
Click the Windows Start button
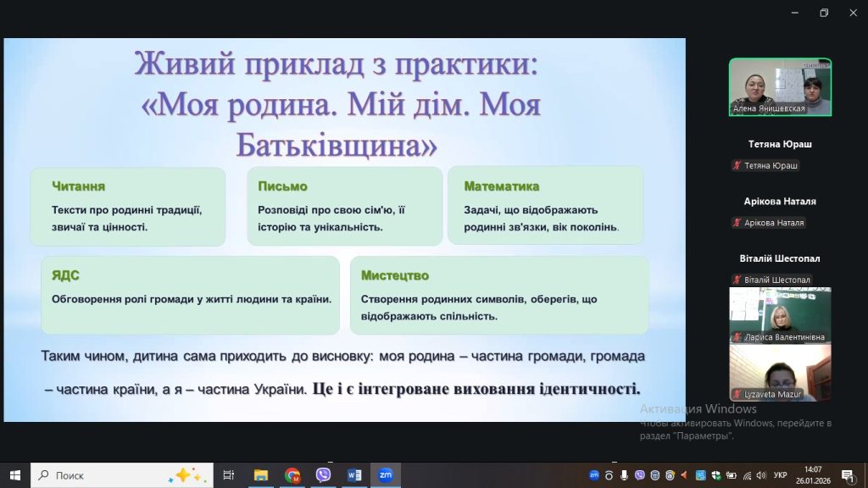tap(14, 475)
